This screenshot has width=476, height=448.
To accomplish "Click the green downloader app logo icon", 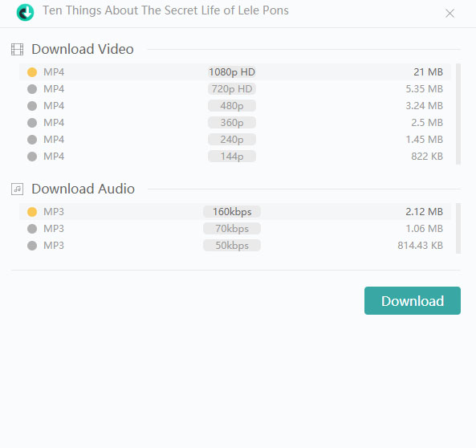I will [x=25, y=13].
